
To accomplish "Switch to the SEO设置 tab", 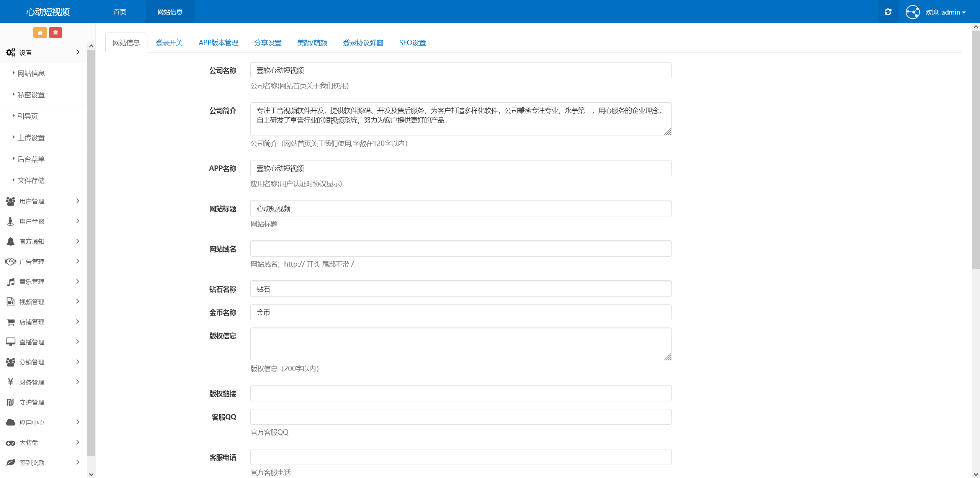I will [x=412, y=43].
